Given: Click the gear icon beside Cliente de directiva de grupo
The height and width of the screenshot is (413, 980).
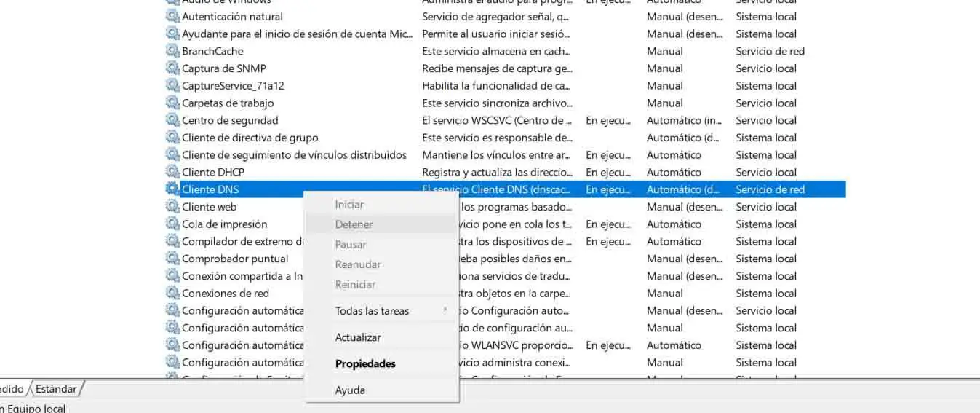Looking at the screenshot, I should tap(172, 138).
